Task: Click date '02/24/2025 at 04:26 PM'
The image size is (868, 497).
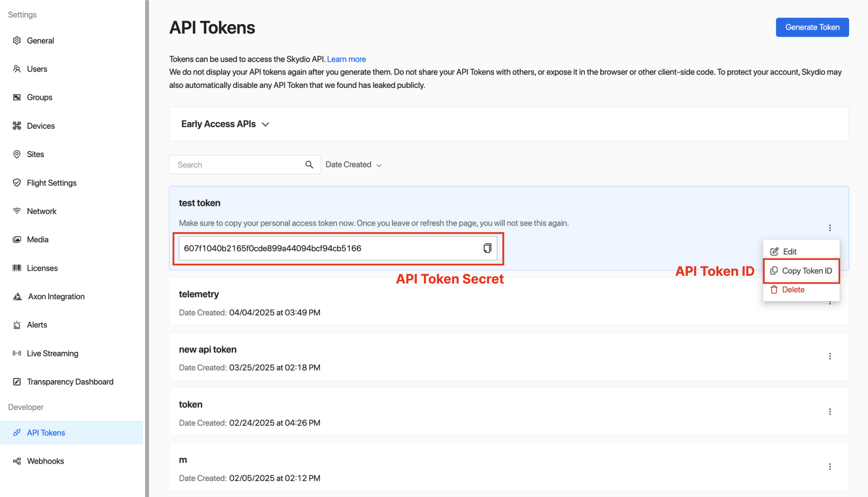Action: (x=275, y=423)
